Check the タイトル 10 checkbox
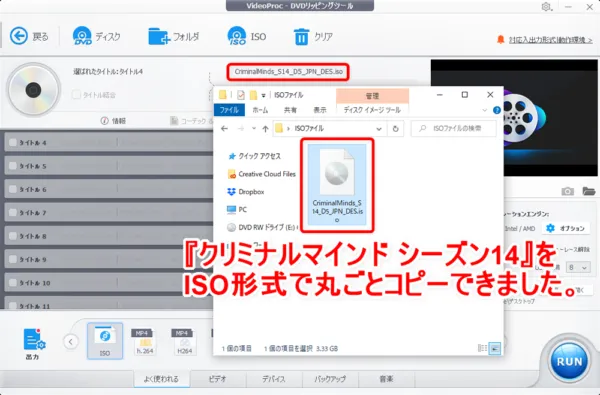This screenshot has height=395, width=600. pos(13,282)
